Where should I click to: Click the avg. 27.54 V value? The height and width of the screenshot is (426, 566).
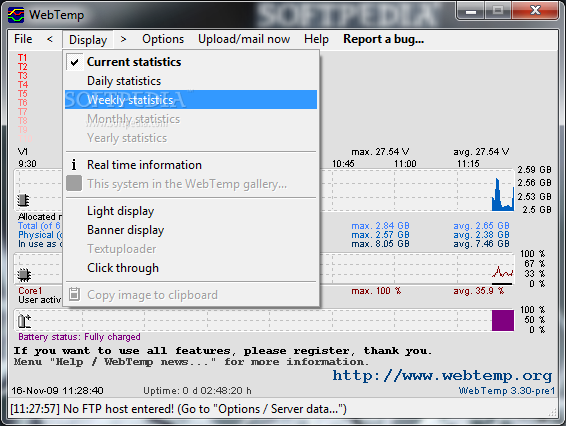pos(481,152)
